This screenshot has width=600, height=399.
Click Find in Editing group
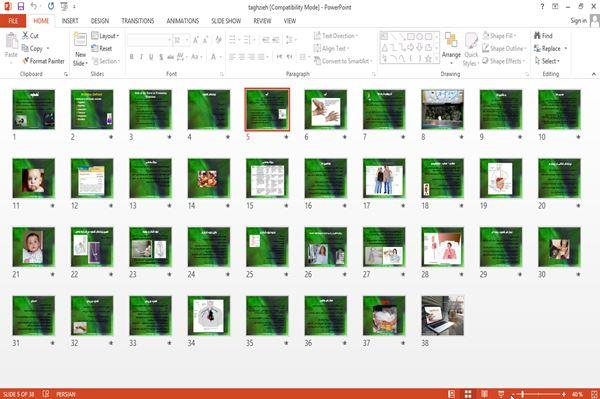tap(543, 36)
